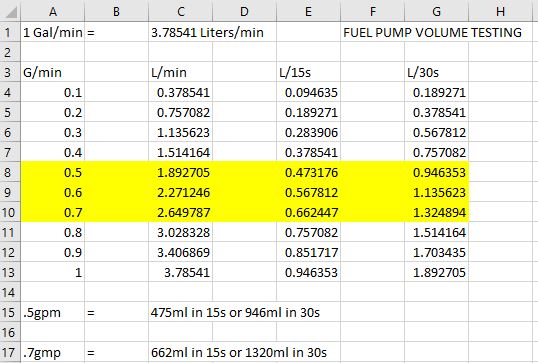
Task: Select row 1 header
Action: point(10,32)
